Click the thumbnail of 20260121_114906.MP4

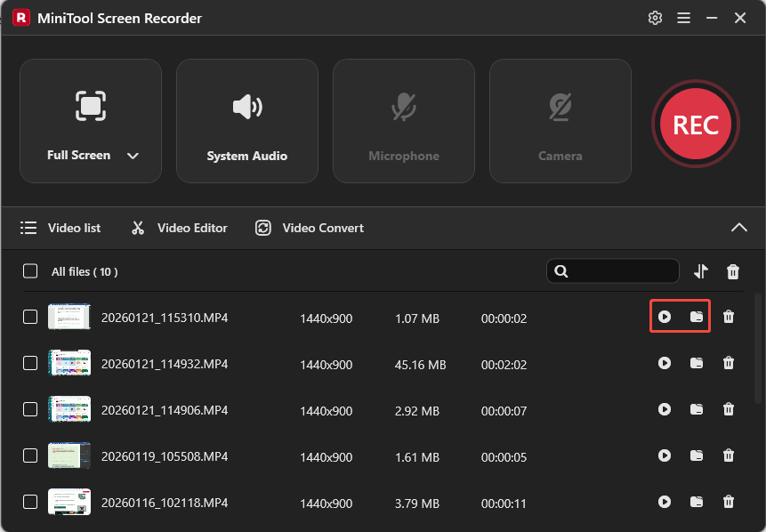69,409
